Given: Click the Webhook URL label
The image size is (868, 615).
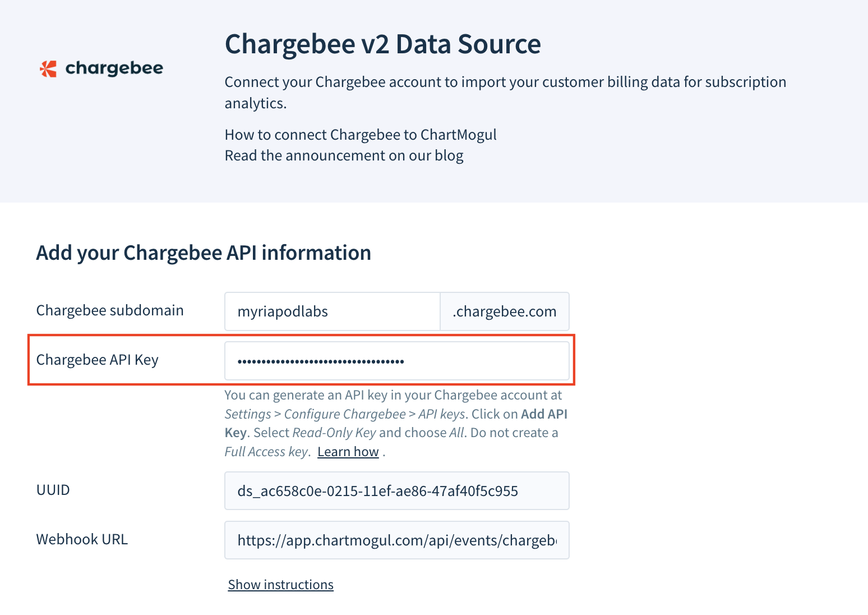Looking at the screenshot, I should point(82,539).
